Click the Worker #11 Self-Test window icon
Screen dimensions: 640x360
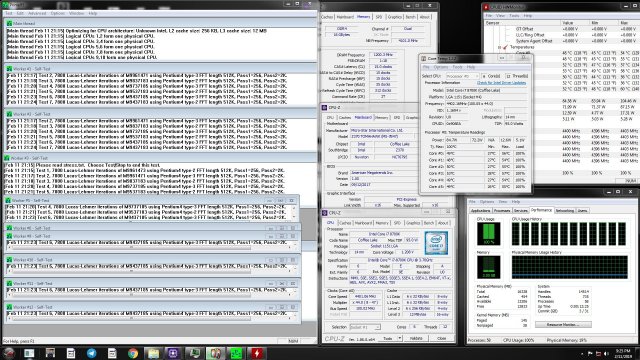(9, 283)
